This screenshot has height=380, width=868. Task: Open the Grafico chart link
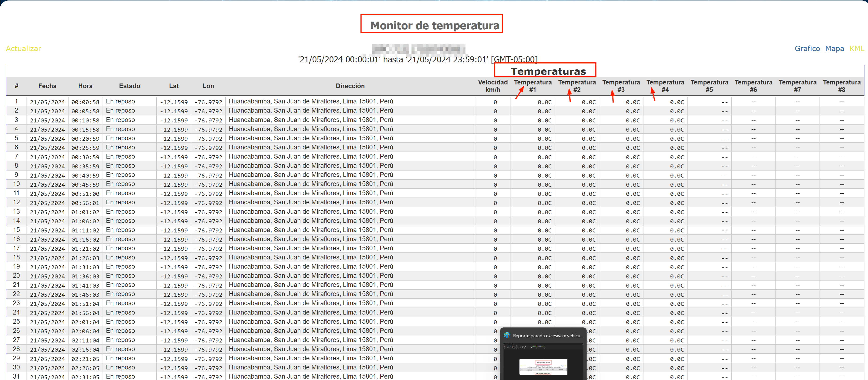click(x=807, y=49)
